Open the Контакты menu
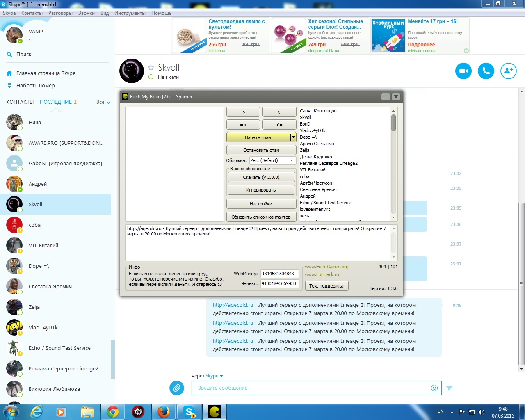Image resolution: width=525 pixels, height=420 pixels. (x=32, y=13)
